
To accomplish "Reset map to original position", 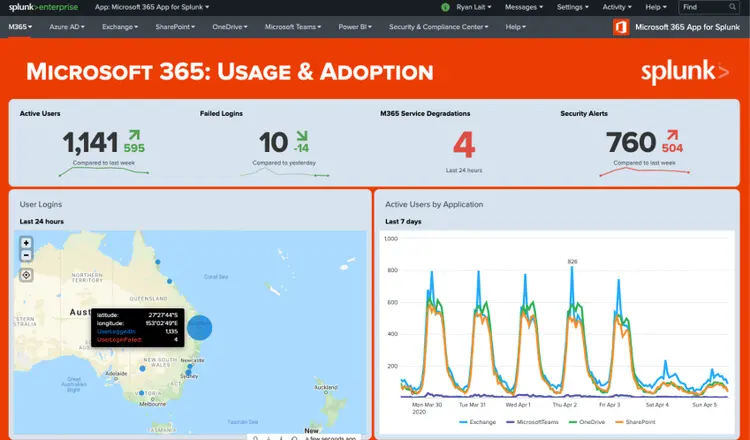I will point(26,275).
